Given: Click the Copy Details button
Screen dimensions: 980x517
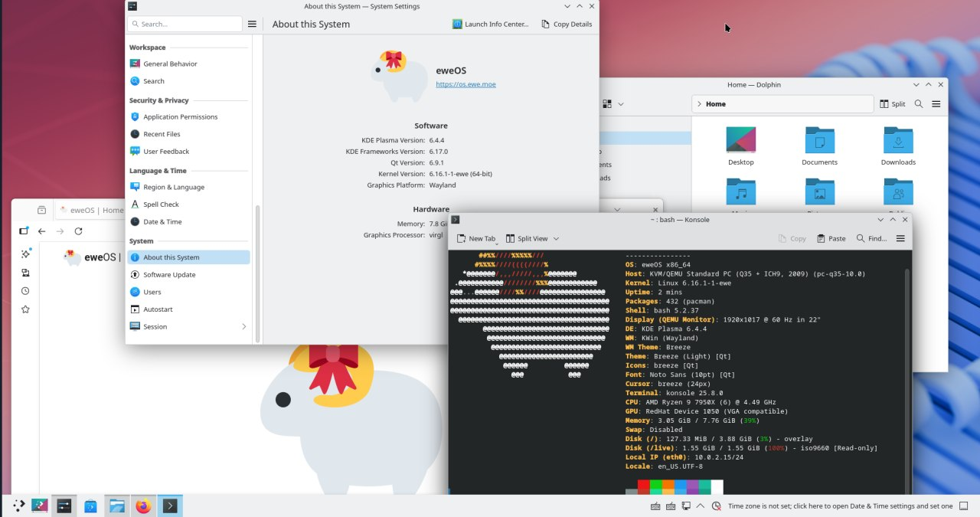Looking at the screenshot, I should coord(566,25).
